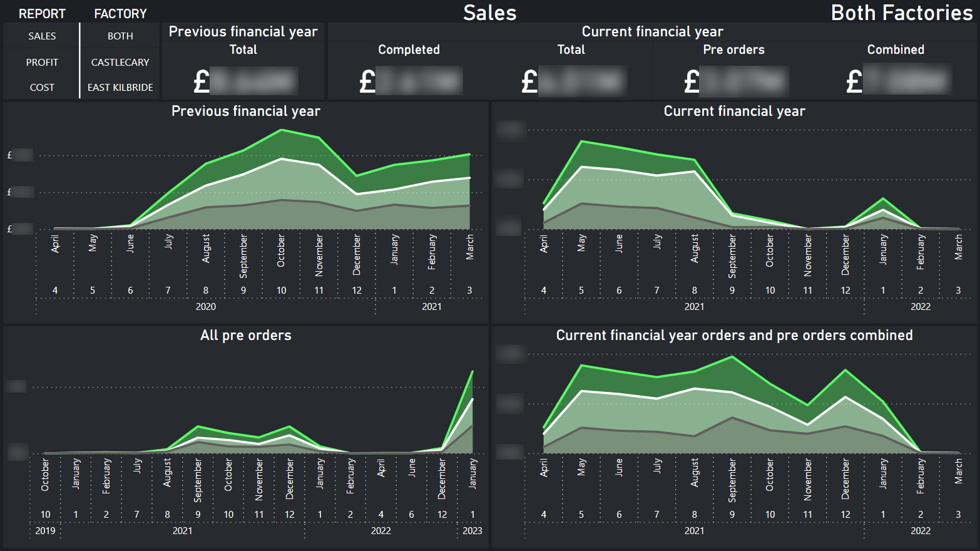Click 2023 on the All pre orders axis

coord(472,531)
